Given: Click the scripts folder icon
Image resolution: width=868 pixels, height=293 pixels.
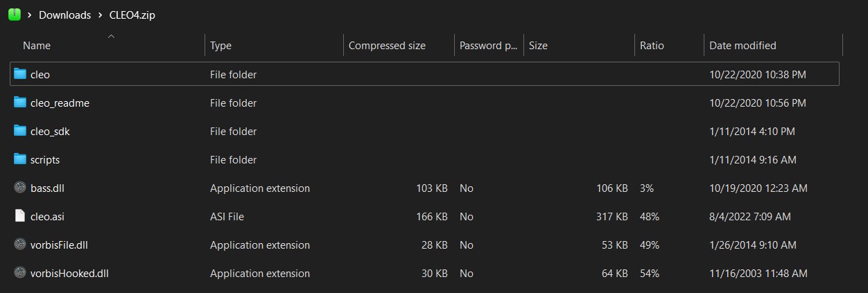Looking at the screenshot, I should click(20, 159).
